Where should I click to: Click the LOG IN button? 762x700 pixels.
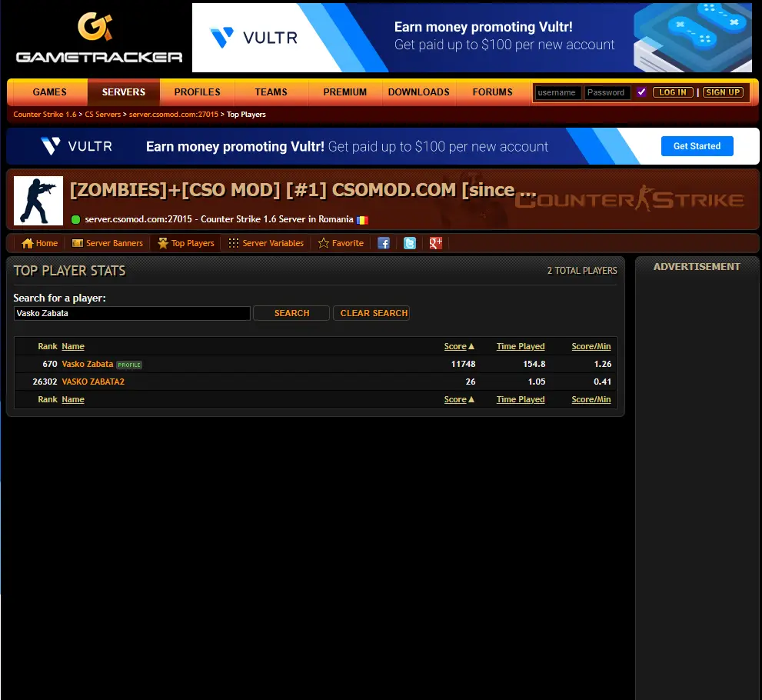[x=673, y=92]
